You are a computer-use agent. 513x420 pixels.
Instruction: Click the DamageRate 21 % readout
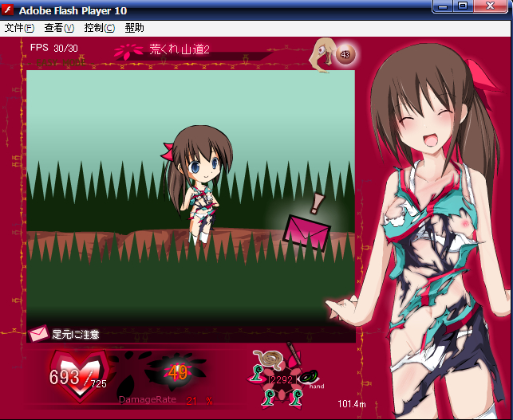point(165,400)
